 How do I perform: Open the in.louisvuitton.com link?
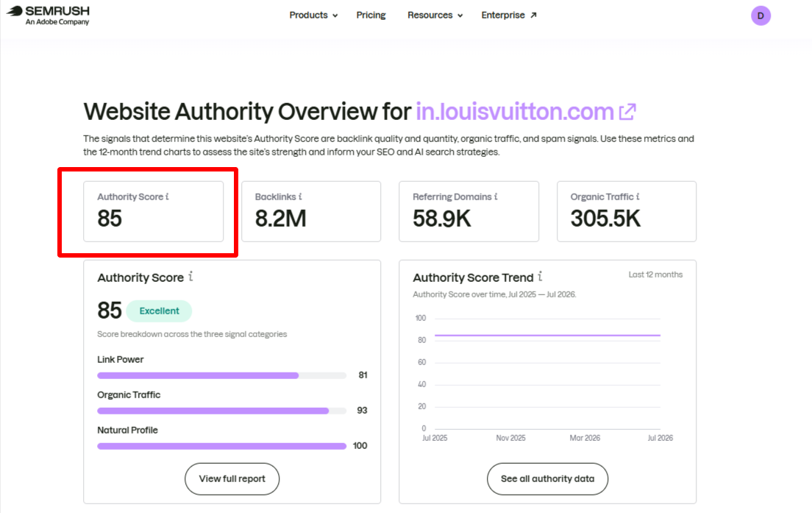515,111
